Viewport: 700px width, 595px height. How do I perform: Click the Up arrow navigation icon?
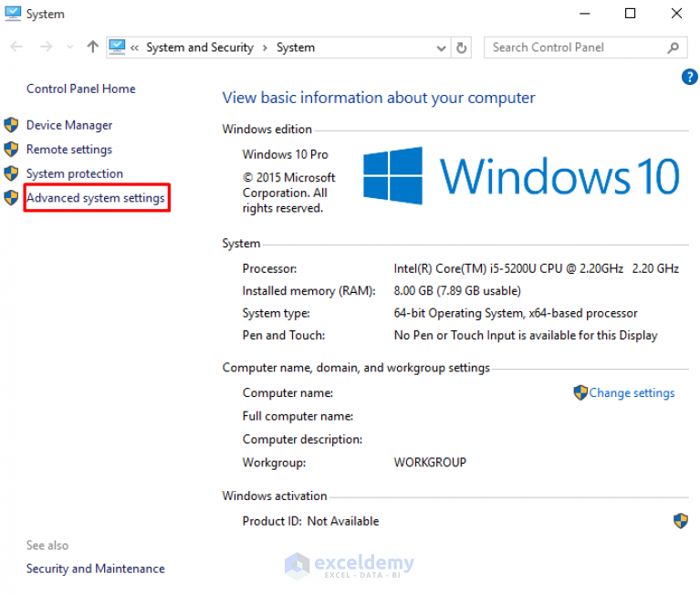click(x=92, y=47)
